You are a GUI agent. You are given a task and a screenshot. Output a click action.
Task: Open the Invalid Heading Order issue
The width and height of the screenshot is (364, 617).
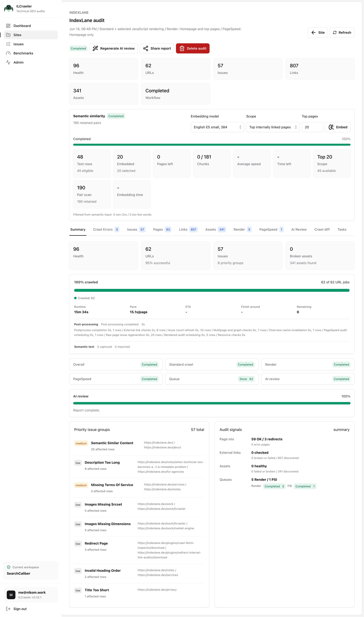point(139,573)
